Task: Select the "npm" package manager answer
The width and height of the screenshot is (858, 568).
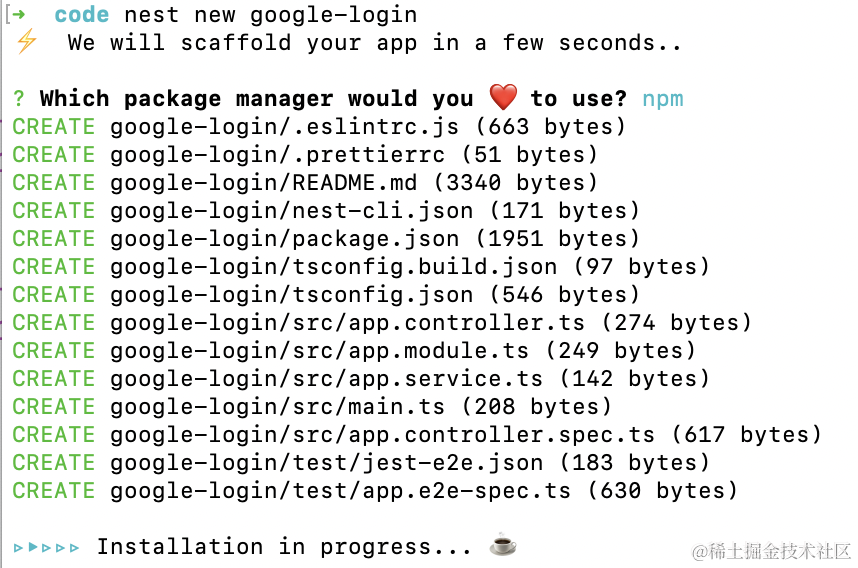Action: 663,98
